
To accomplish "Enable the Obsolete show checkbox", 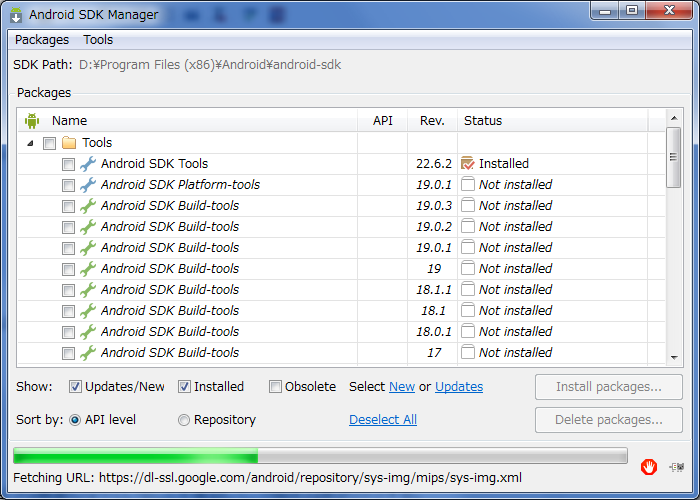I will pyautogui.click(x=275, y=387).
